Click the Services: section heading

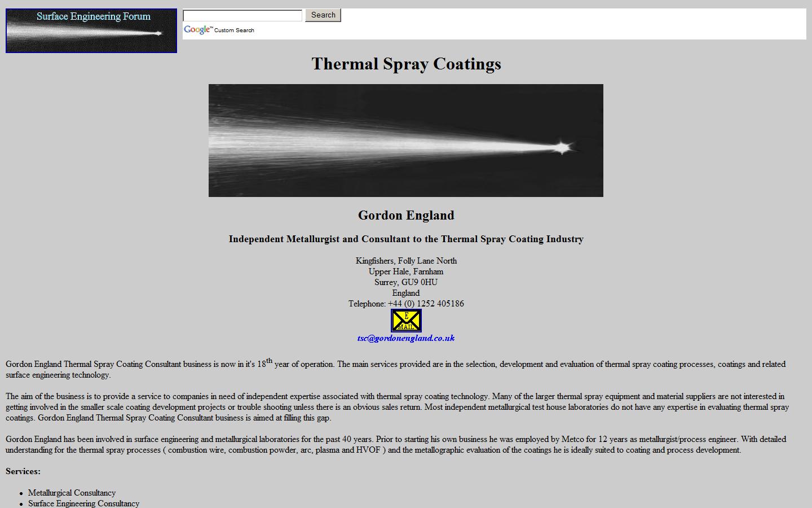pos(23,471)
